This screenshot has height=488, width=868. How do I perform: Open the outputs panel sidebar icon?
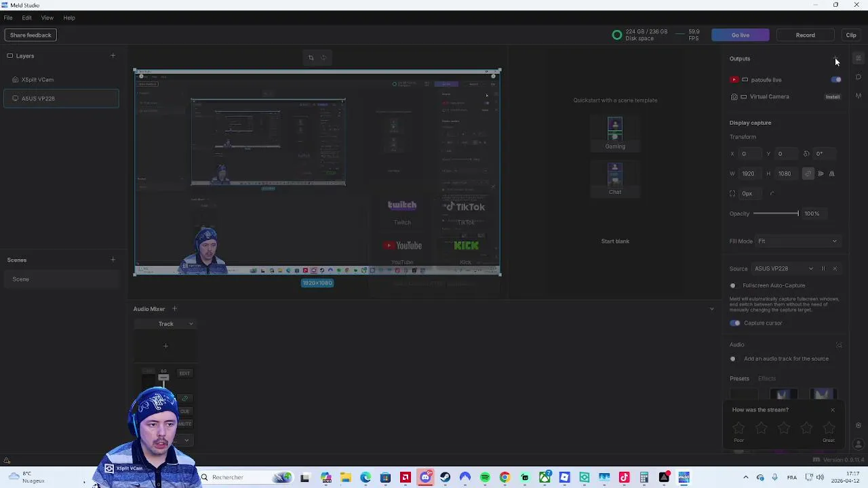click(859, 58)
